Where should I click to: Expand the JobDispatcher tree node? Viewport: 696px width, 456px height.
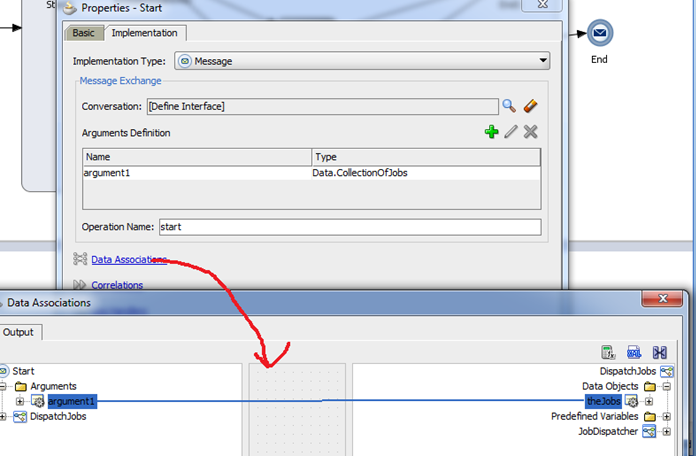(666, 431)
